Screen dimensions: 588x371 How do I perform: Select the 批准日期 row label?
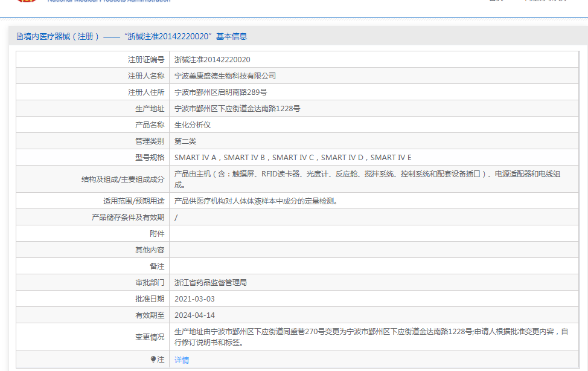(x=150, y=299)
